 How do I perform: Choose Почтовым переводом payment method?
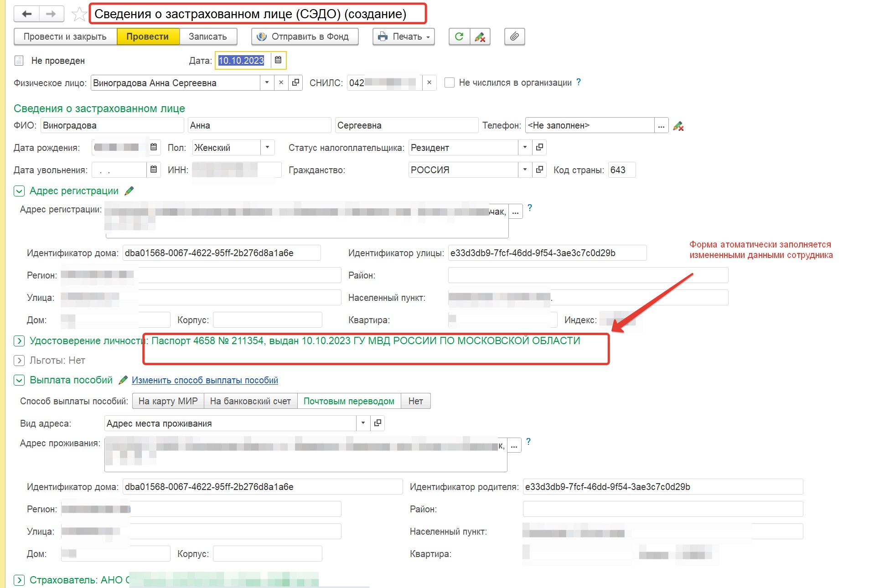[x=349, y=401]
